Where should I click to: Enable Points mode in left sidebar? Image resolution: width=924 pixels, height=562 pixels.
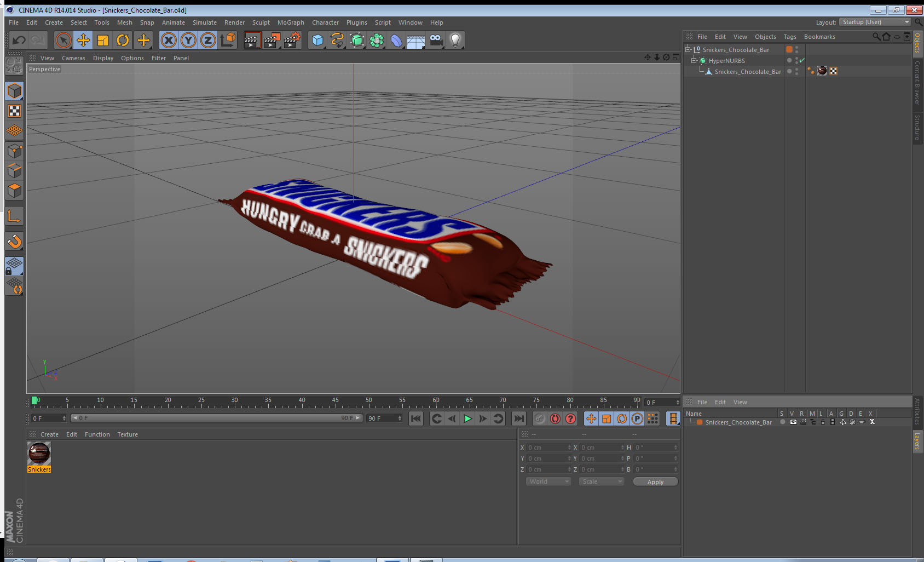point(15,151)
